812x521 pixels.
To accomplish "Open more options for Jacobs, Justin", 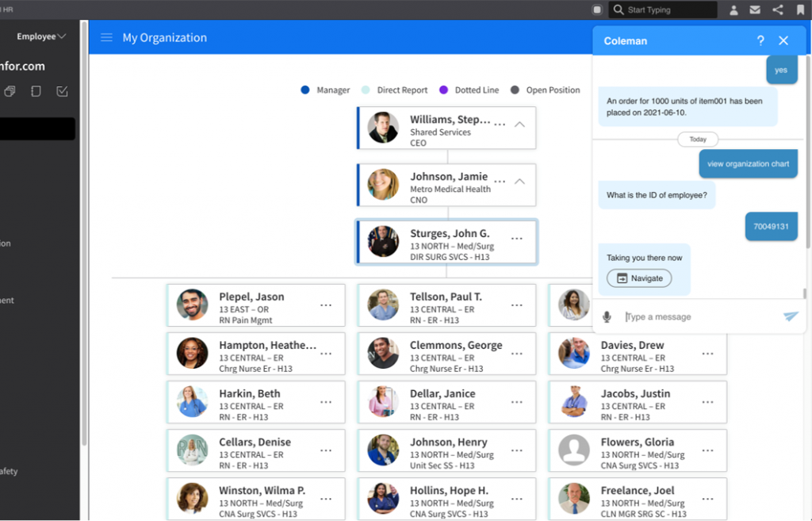I will [708, 402].
